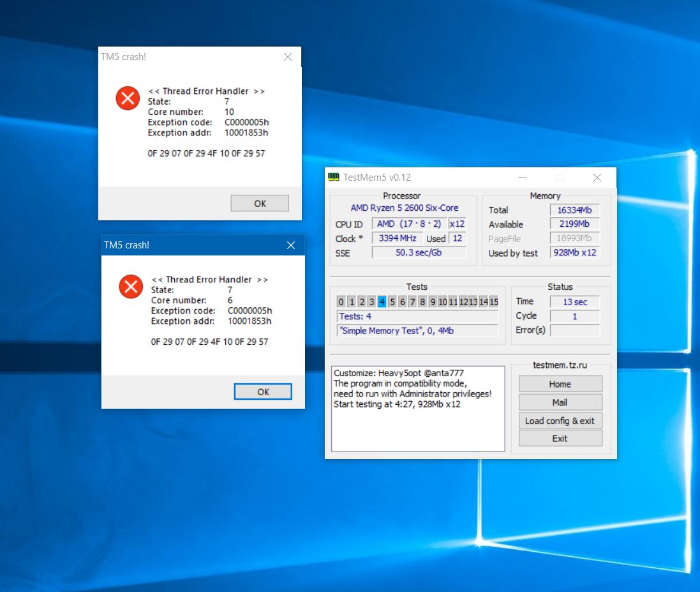Select test box 6

[x=402, y=301]
